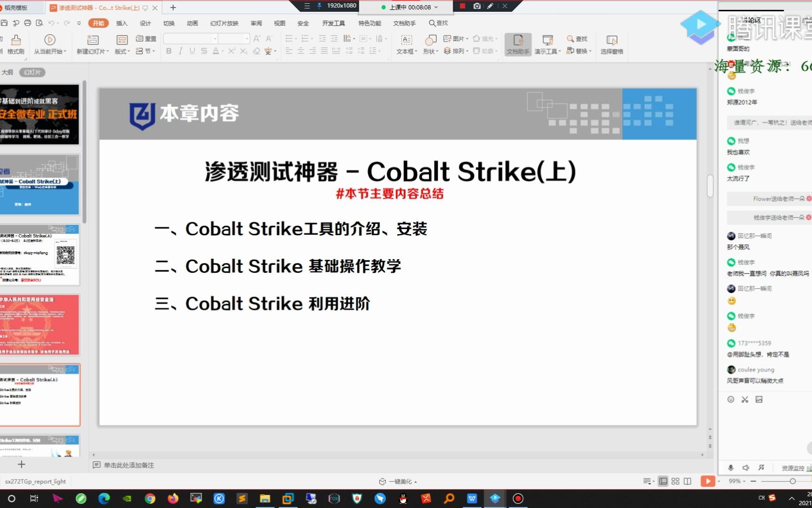This screenshot has width=812, height=508.
Task: Toggle normal view button in status bar
Action: click(663, 481)
